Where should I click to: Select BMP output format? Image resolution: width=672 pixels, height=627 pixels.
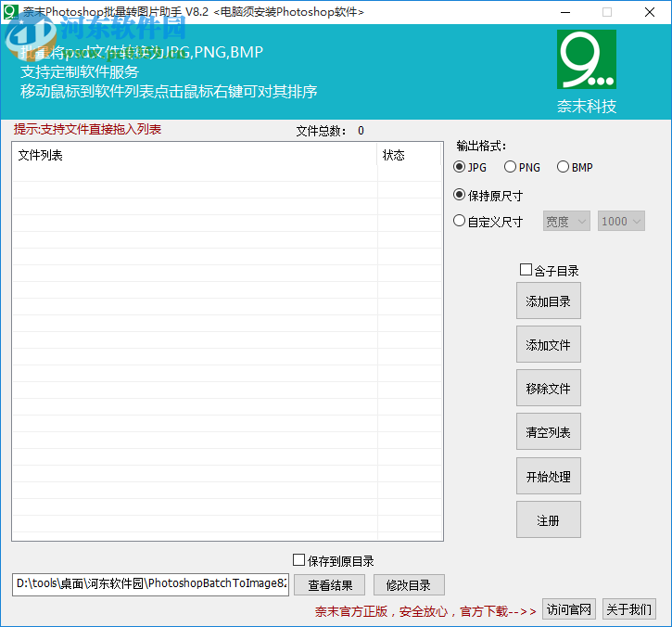tap(575, 167)
